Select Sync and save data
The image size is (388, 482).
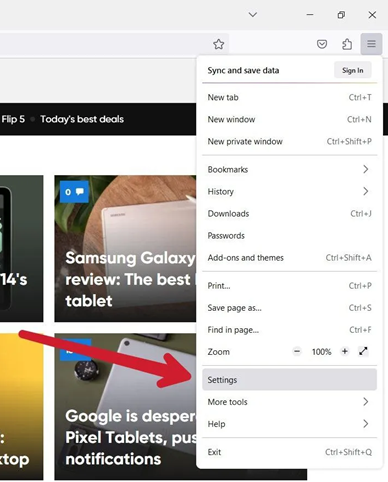pos(243,70)
